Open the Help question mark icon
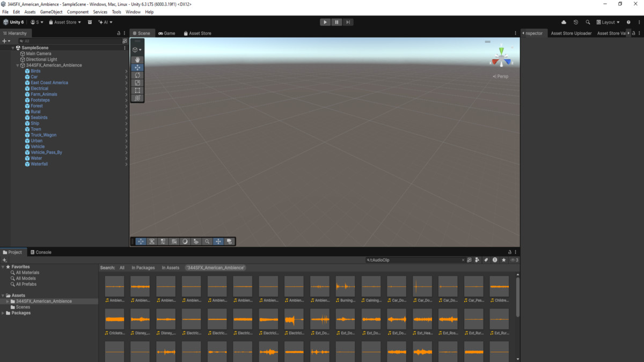This screenshot has height=362, width=644. coord(628,23)
